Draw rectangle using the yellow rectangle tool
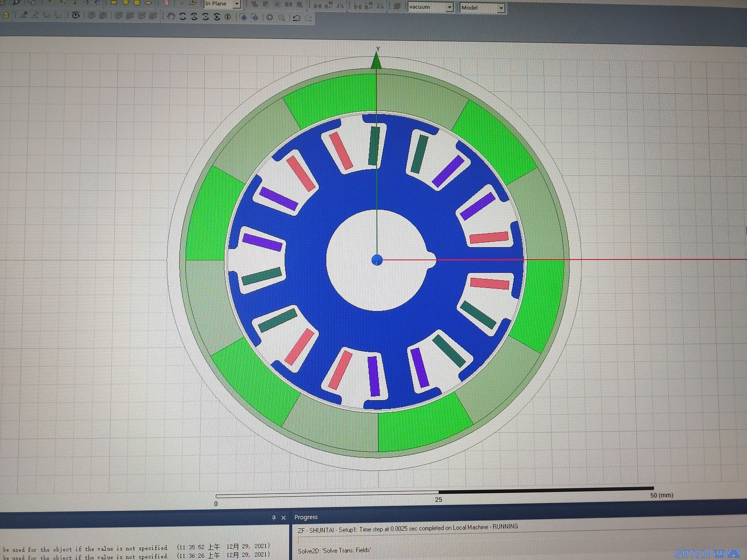The height and width of the screenshot is (560, 747). tap(114, 2)
